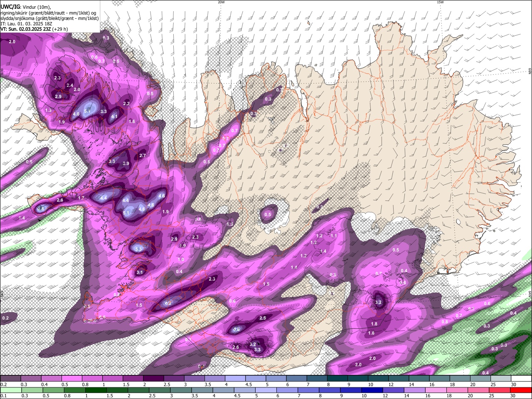Click the '2.6' precipitation value on the map

[236, 347]
